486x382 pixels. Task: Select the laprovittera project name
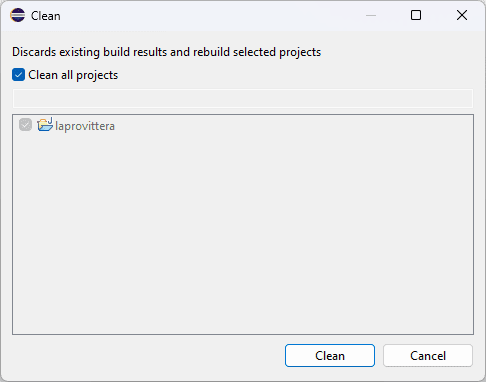(x=85, y=126)
